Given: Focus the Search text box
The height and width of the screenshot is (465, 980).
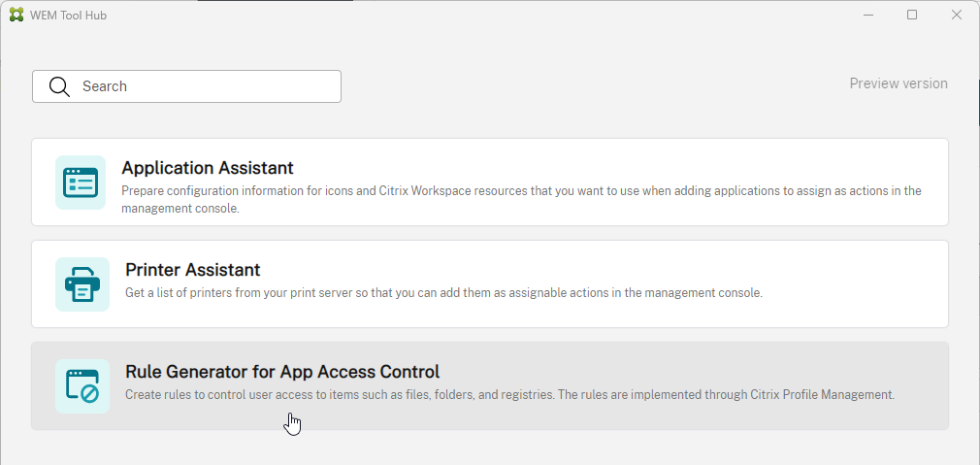Looking at the screenshot, I should 204,86.
